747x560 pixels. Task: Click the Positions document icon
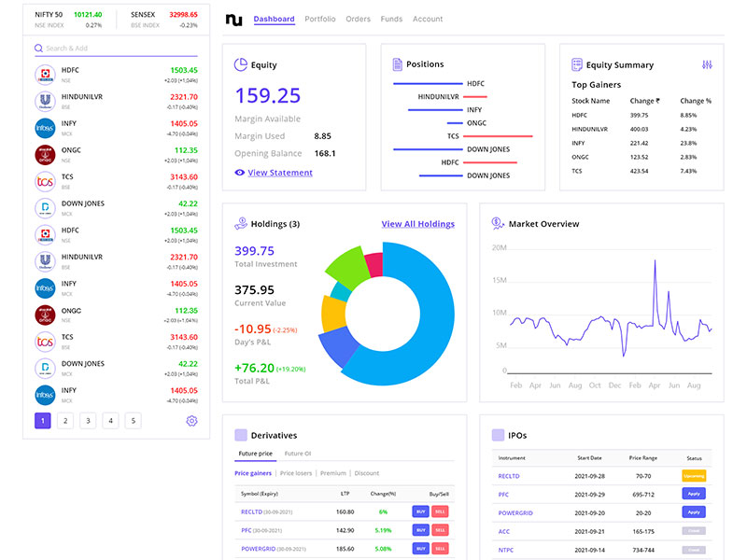point(398,64)
